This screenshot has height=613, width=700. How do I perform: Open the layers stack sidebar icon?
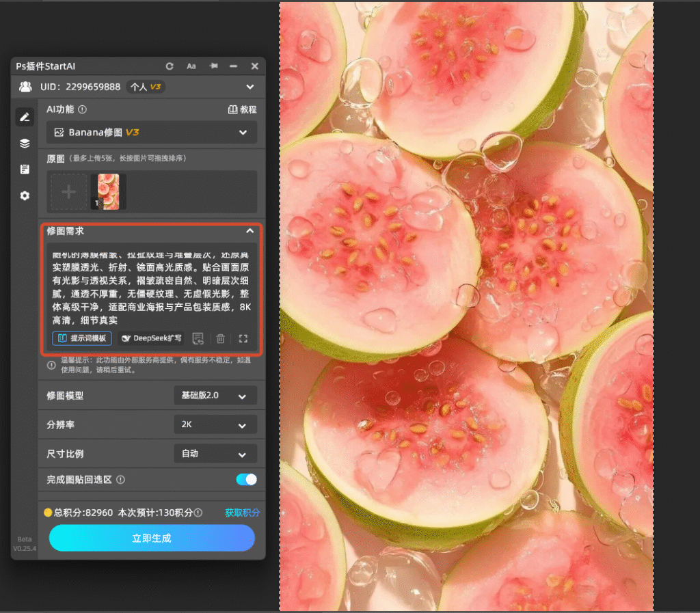(x=25, y=144)
